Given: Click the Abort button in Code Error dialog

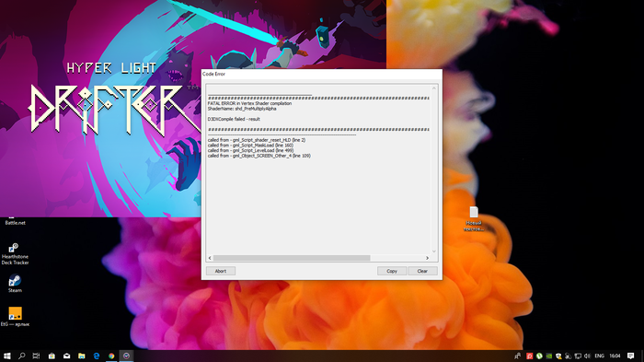Looking at the screenshot, I should point(221,271).
